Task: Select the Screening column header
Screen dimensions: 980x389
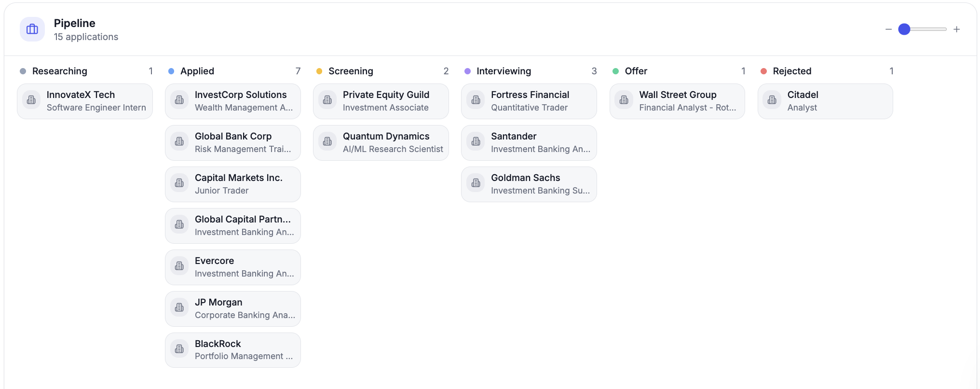Action: coord(351,71)
